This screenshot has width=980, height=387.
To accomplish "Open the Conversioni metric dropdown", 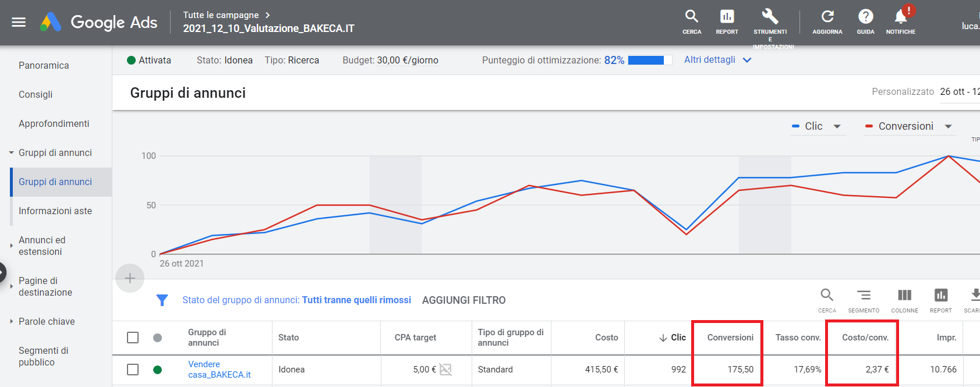I will point(948,126).
